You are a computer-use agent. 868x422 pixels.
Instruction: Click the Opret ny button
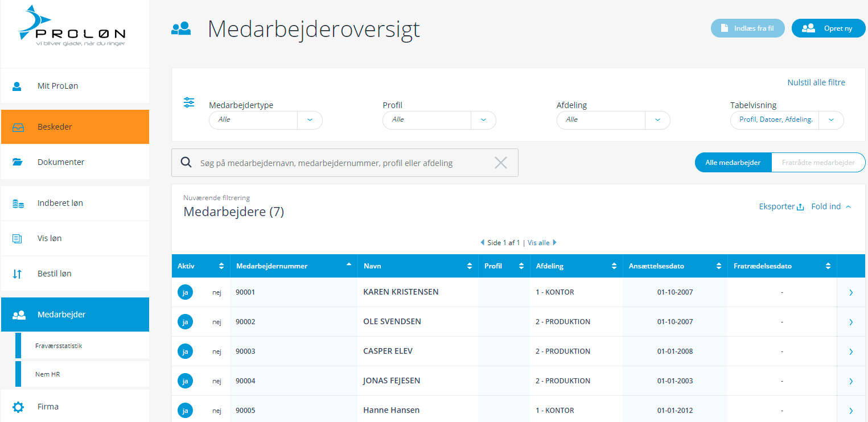tap(828, 28)
